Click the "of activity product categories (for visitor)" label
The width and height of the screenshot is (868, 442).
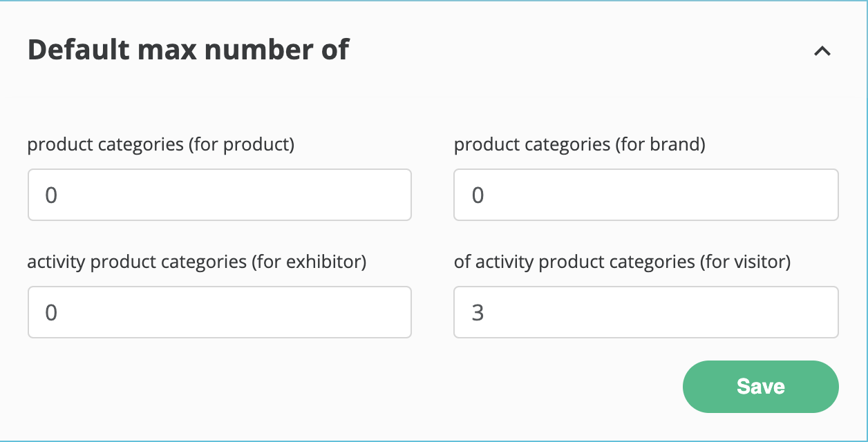click(622, 262)
